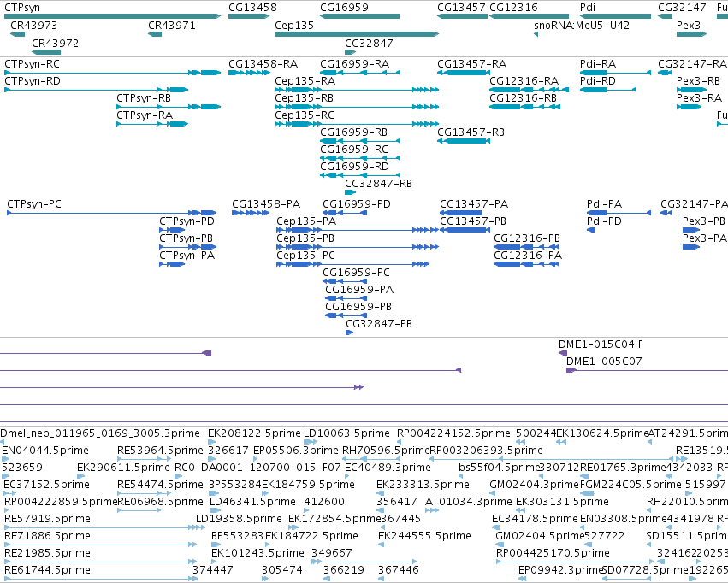Viewport: 728px width, 583px height.
Task: Select the RE53964.5prime EST label
Action: pos(160,450)
